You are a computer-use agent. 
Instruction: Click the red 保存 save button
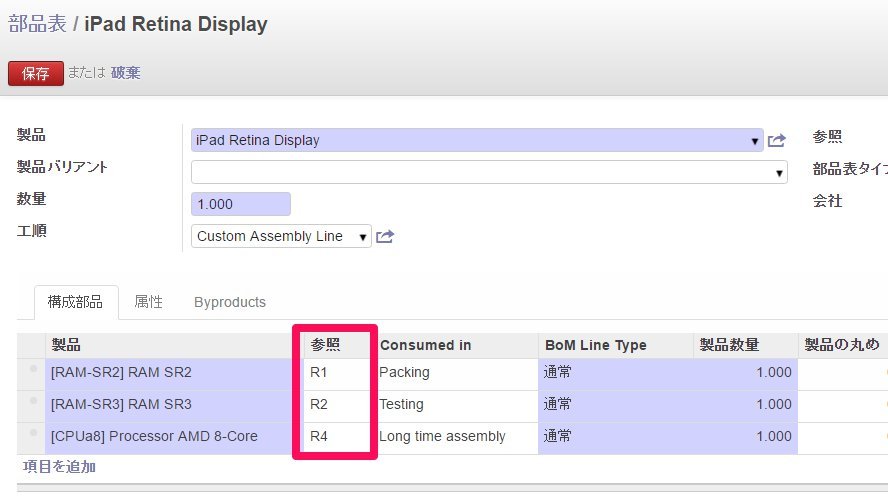[x=36, y=74]
